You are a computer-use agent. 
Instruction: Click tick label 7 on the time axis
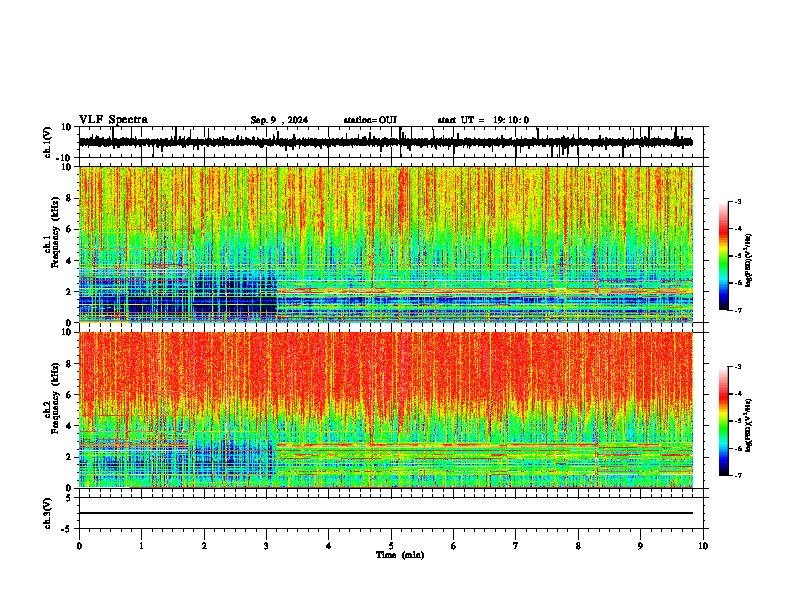(516, 546)
